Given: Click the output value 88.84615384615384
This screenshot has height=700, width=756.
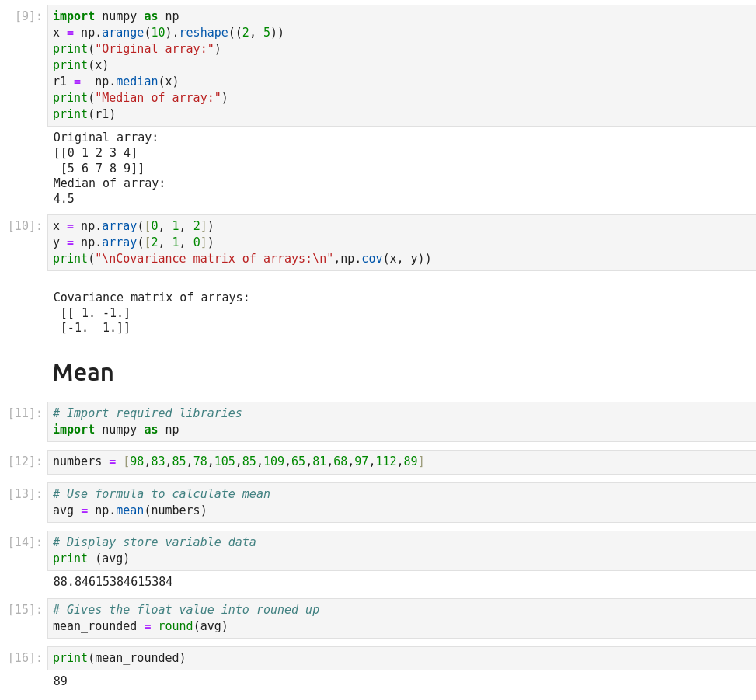Looking at the screenshot, I should (113, 582).
